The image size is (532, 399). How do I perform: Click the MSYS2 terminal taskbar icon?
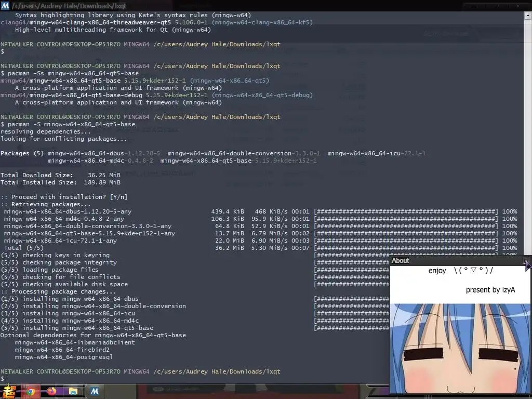pyautogui.click(x=95, y=392)
